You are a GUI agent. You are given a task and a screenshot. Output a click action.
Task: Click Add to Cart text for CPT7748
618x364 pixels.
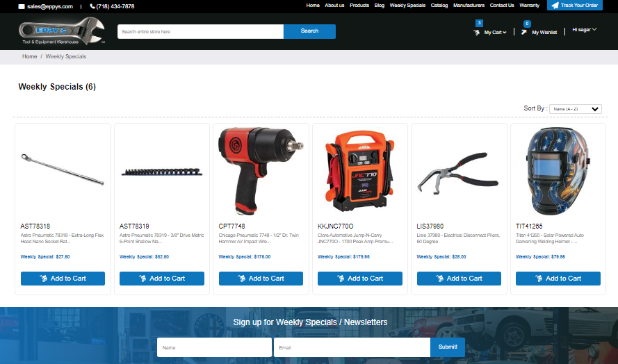266,279
